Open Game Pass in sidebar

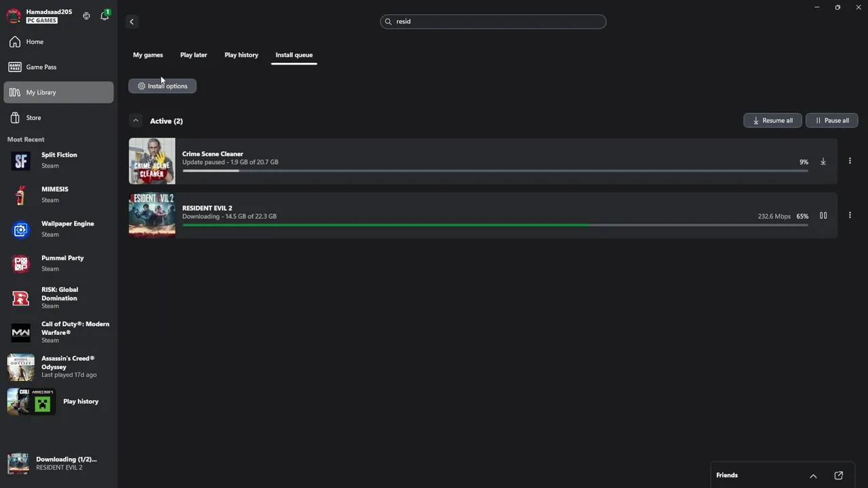58,67
